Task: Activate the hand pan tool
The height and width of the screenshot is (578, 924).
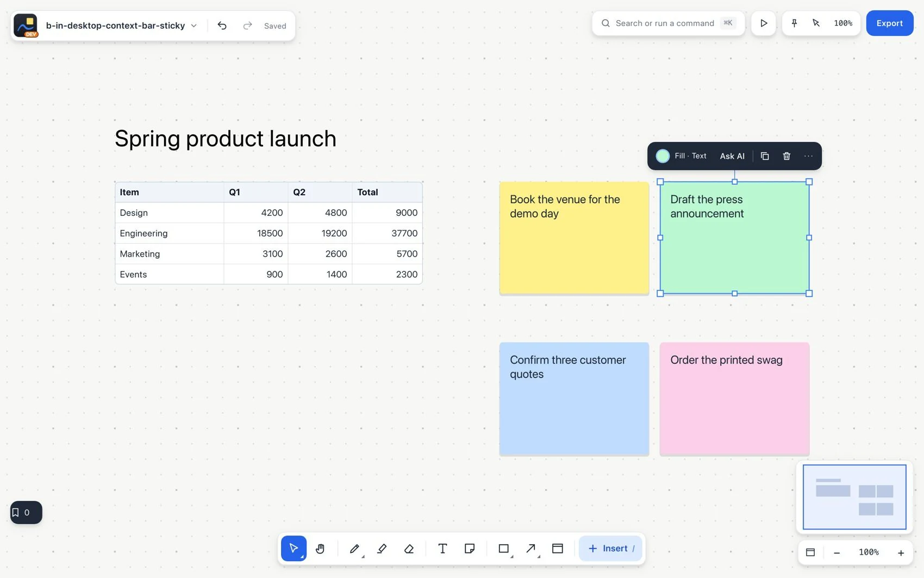Action: pyautogui.click(x=320, y=548)
